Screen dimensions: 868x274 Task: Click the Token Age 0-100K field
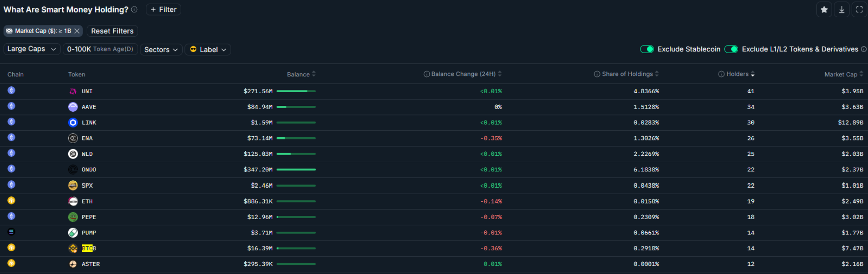[x=100, y=49]
